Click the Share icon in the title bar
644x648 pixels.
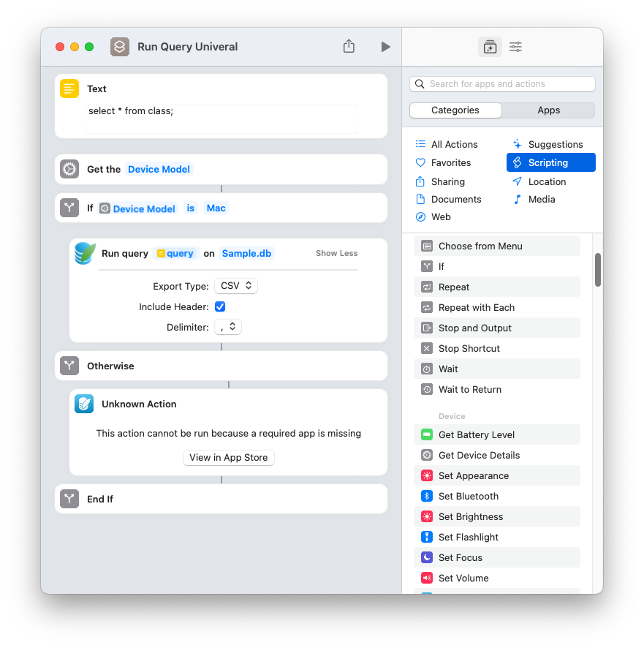point(349,45)
